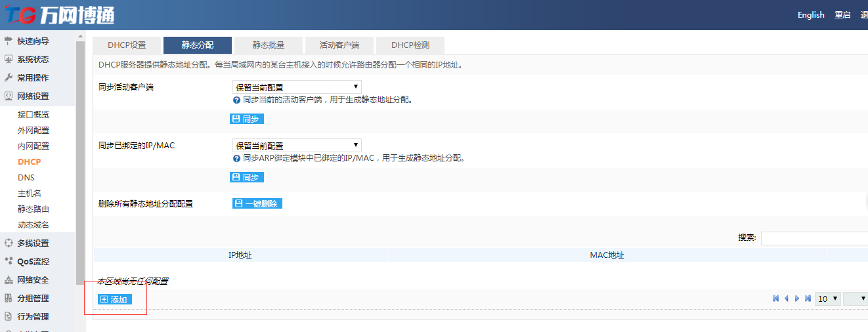Switch language to English

point(811,15)
